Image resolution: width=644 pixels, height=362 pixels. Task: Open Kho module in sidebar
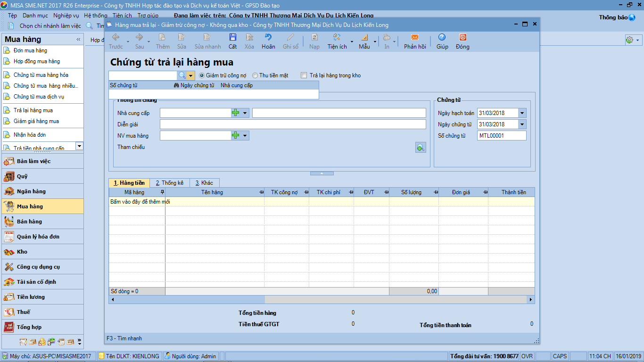click(43, 252)
